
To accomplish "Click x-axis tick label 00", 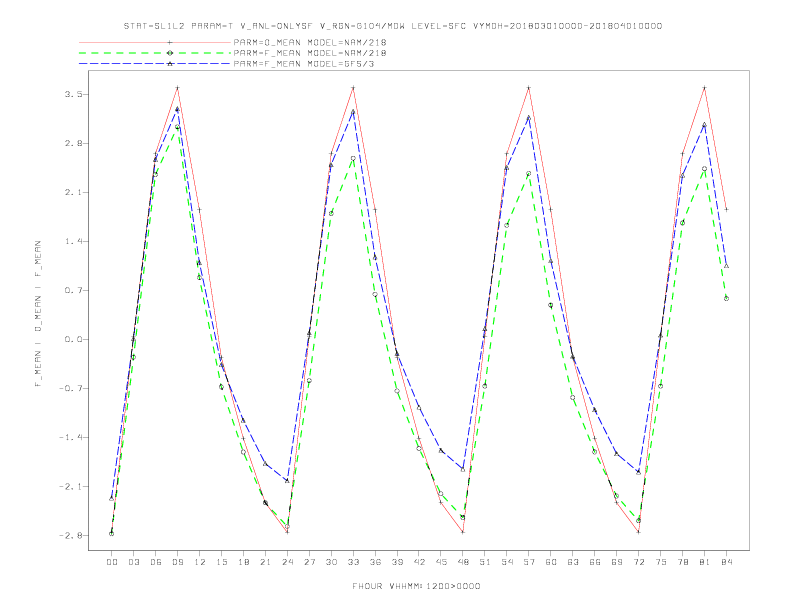I will pos(112,562).
